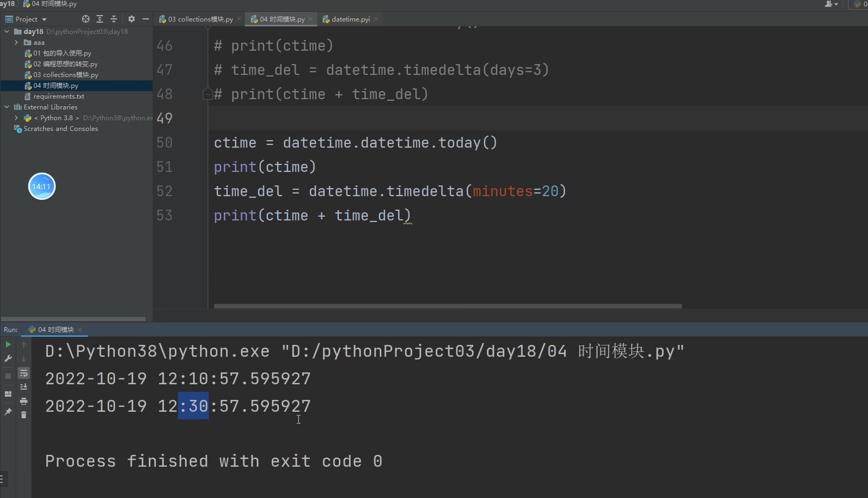Toggle soft-wrap in Run console
Viewport: 868px width, 498px height.
coord(24,373)
